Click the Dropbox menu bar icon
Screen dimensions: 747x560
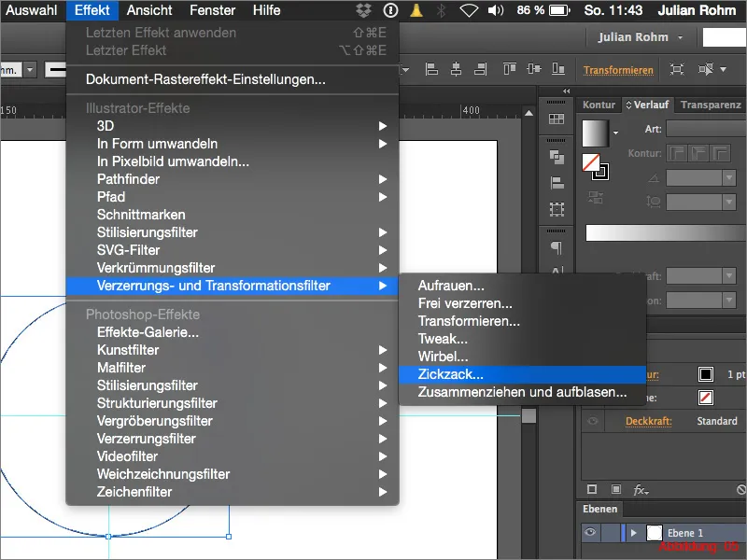[363, 10]
